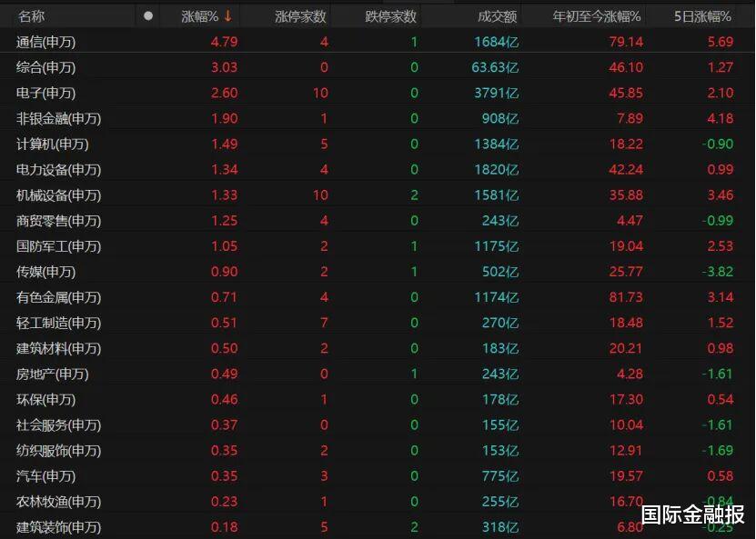This screenshot has width=756, height=539.
Task: Sort by the 涨停家数 column header
Action: 300,16
